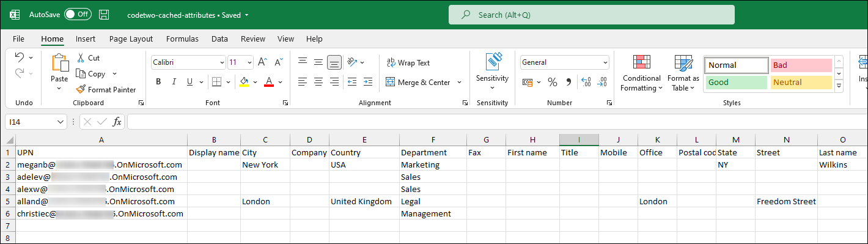Screen dimensions: 868x244
Task: Apply the yellow Fill Color bucket
Action: coord(244,82)
